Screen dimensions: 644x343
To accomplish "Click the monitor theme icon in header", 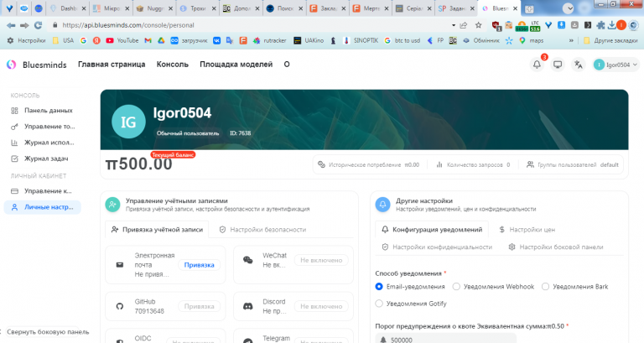I will point(558,65).
